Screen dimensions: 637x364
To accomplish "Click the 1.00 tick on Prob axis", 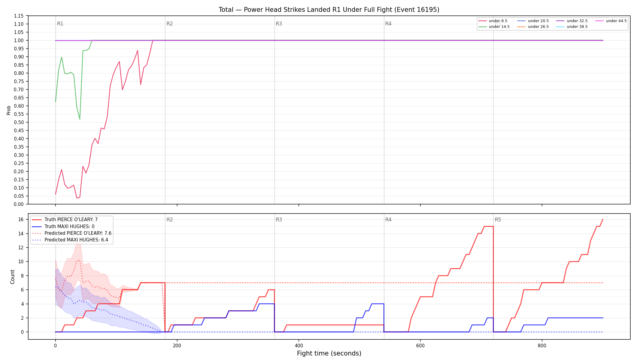I will (x=19, y=41).
